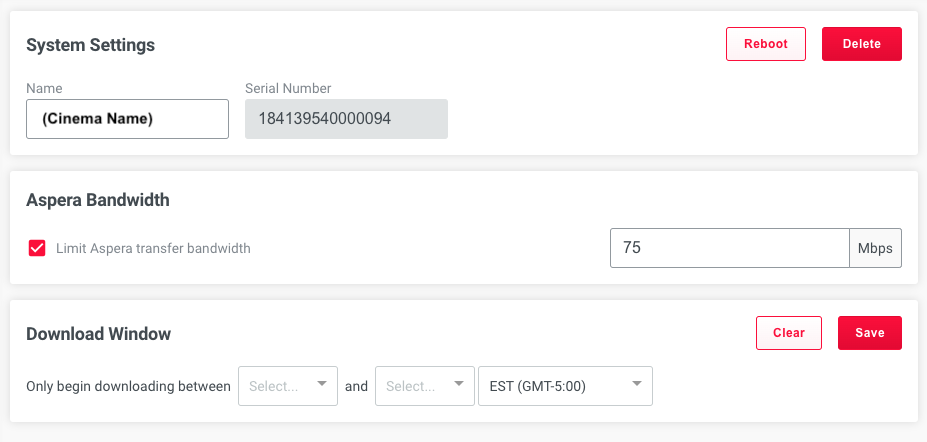
Task: Click the arrow on start time dropdown
Action: pyautogui.click(x=322, y=384)
